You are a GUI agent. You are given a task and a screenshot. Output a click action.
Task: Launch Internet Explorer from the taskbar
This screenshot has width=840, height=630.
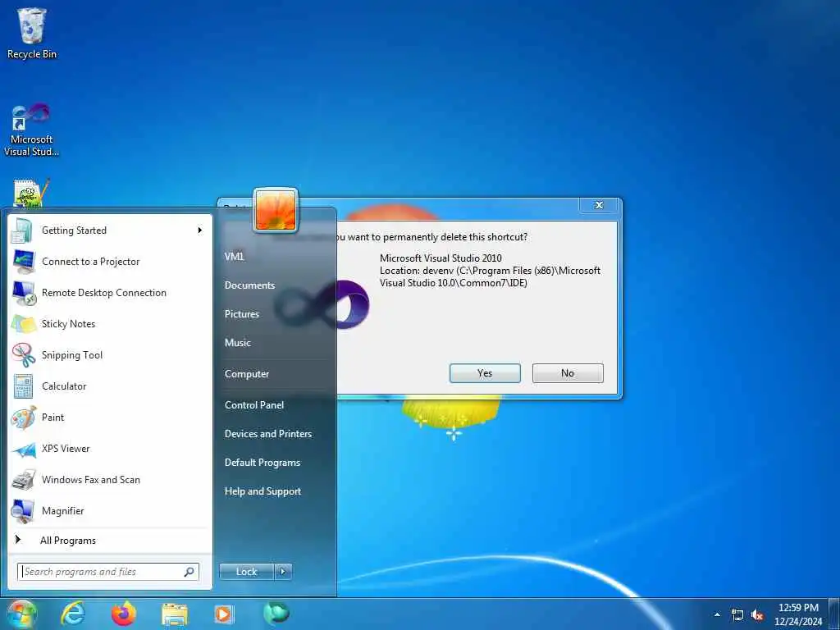tap(72, 614)
